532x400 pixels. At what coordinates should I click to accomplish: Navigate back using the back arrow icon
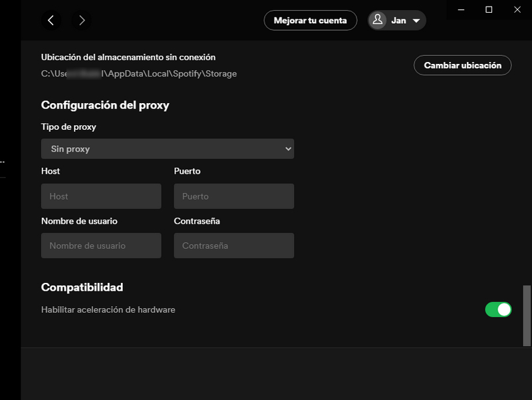(51, 20)
